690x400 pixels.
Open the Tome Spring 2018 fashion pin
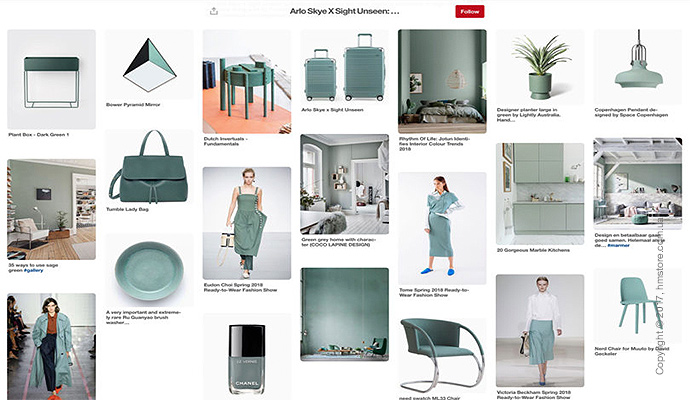(442, 228)
